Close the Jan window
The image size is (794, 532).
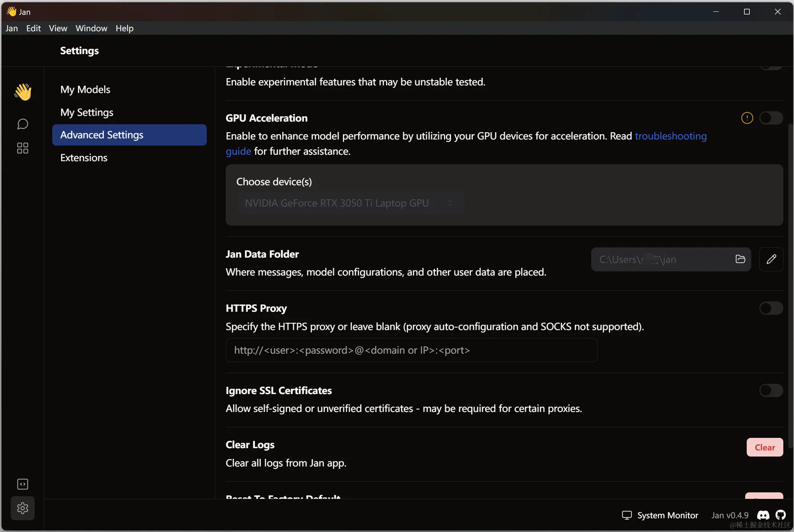click(778, 11)
